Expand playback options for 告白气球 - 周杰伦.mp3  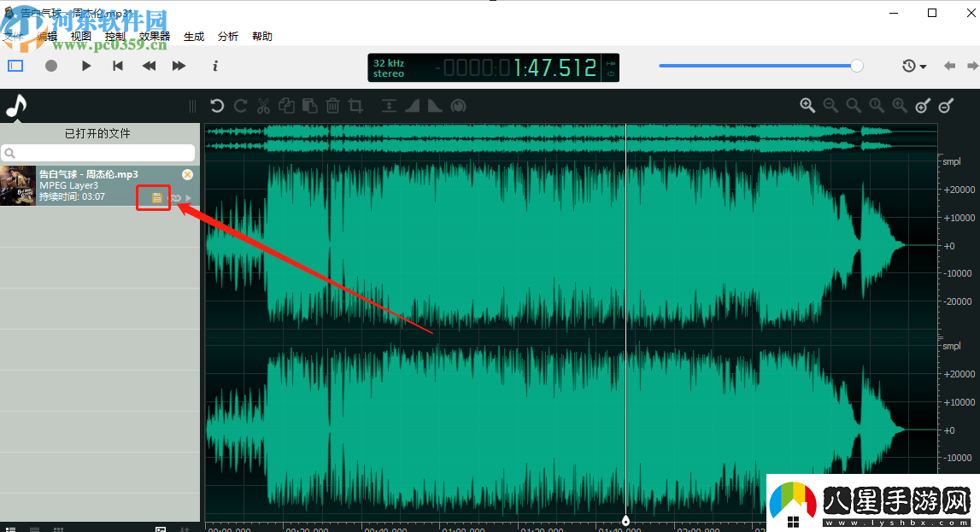(x=187, y=197)
